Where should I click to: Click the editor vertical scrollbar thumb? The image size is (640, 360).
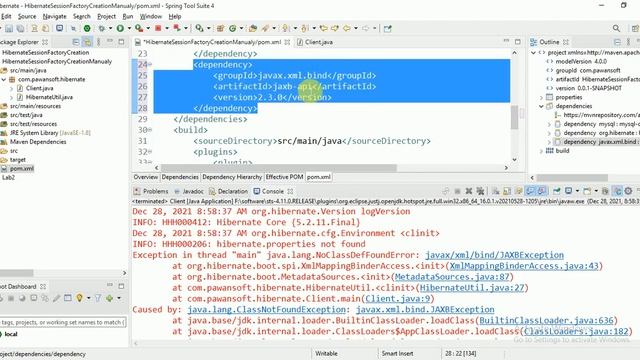514,117
